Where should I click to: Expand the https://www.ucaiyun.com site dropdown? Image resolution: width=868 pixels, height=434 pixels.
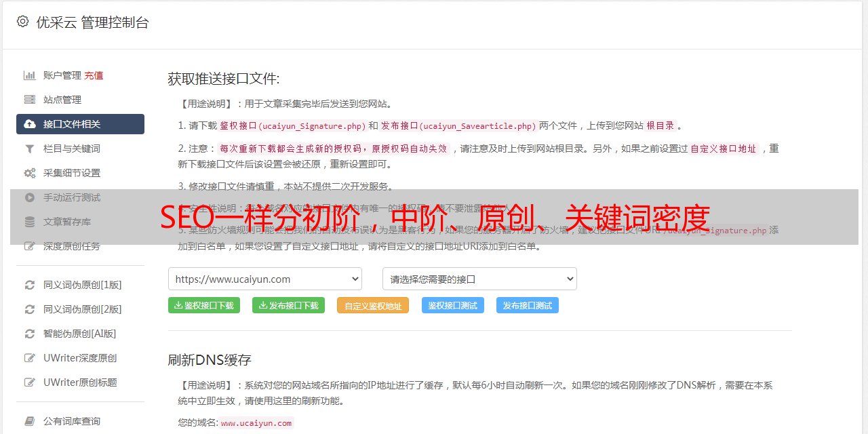click(265, 279)
